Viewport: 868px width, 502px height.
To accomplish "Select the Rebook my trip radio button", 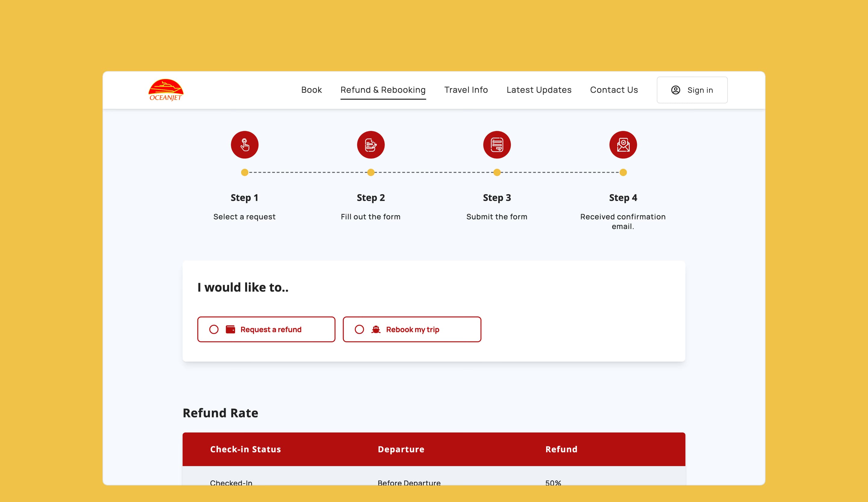I will tap(359, 329).
